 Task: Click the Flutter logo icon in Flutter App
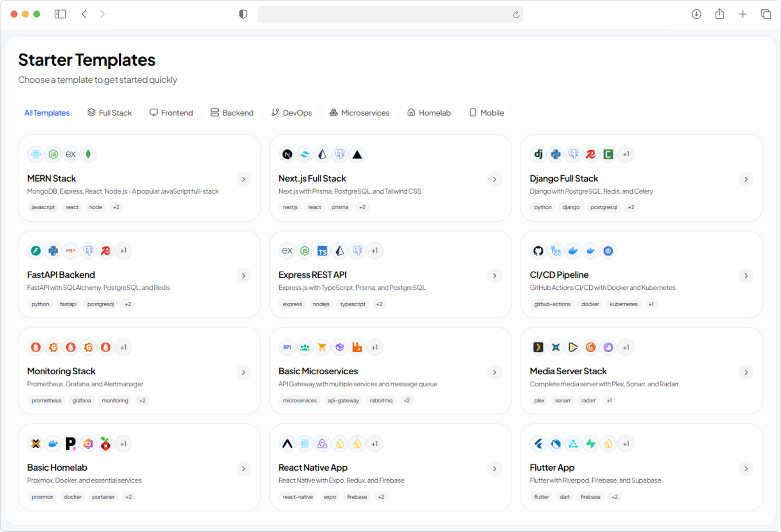pos(538,443)
